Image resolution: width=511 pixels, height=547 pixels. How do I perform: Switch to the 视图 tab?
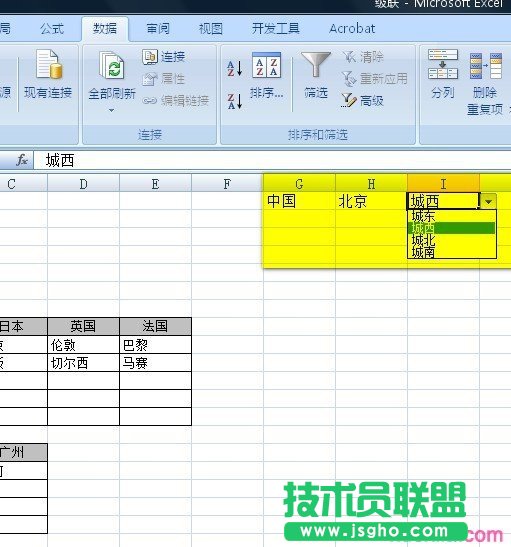(x=211, y=29)
